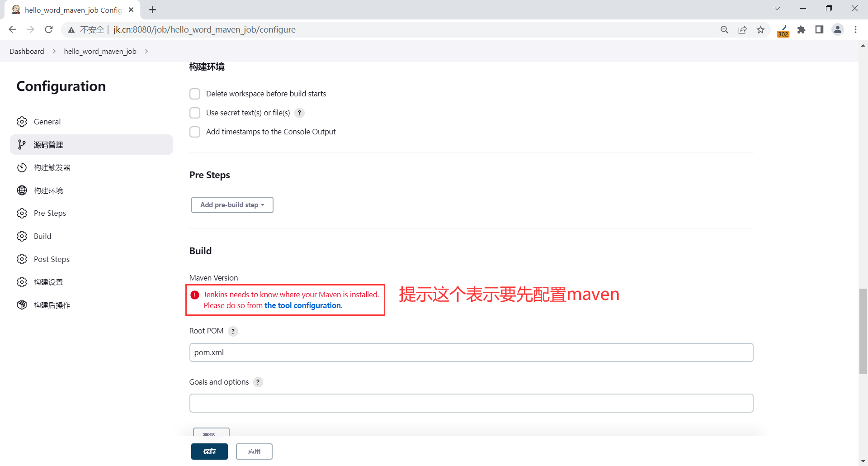
Task: Go to the General section
Action: click(91, 122)
